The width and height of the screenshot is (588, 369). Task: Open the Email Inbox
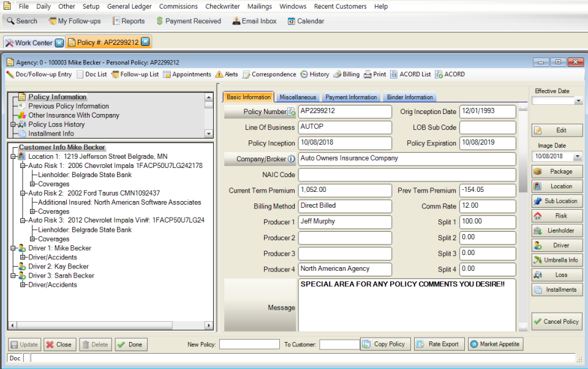pos(254,20)
